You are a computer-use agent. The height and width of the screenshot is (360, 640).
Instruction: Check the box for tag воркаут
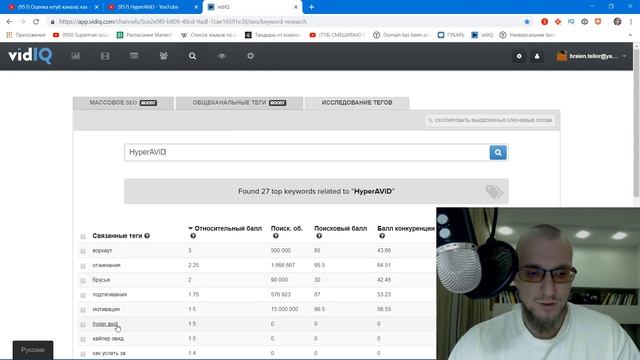click(83, 251)
